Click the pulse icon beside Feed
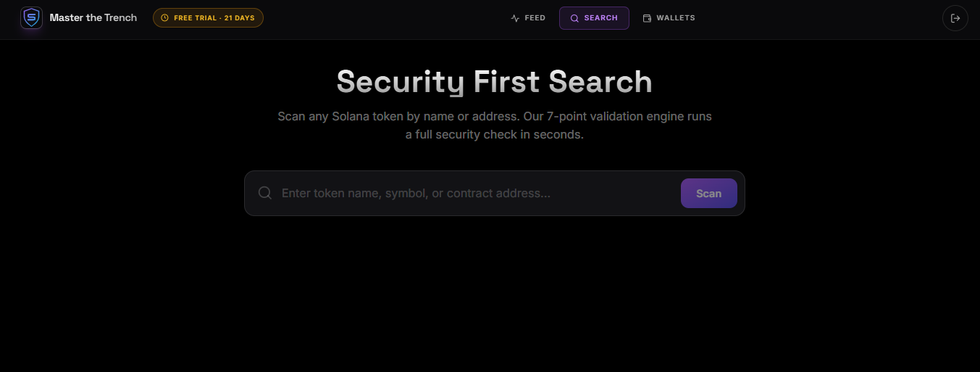980x372 pixels. (x=515, y=18)
